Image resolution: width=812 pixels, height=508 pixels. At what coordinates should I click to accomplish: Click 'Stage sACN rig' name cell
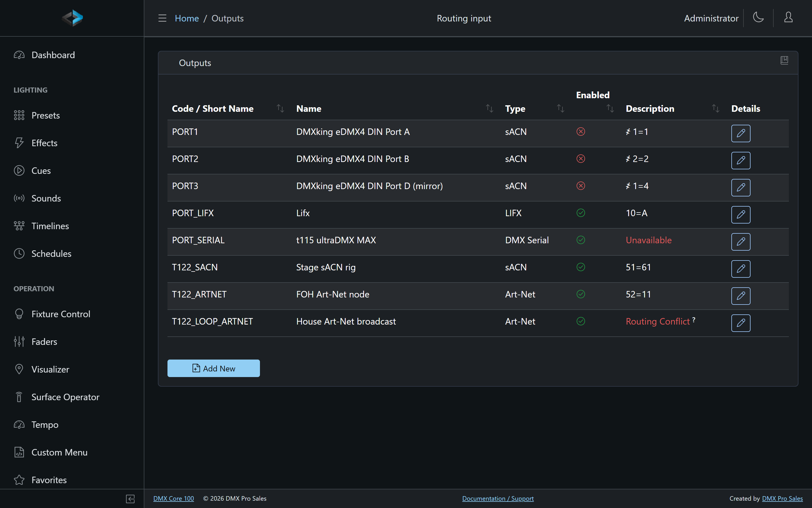click(325, 267)
